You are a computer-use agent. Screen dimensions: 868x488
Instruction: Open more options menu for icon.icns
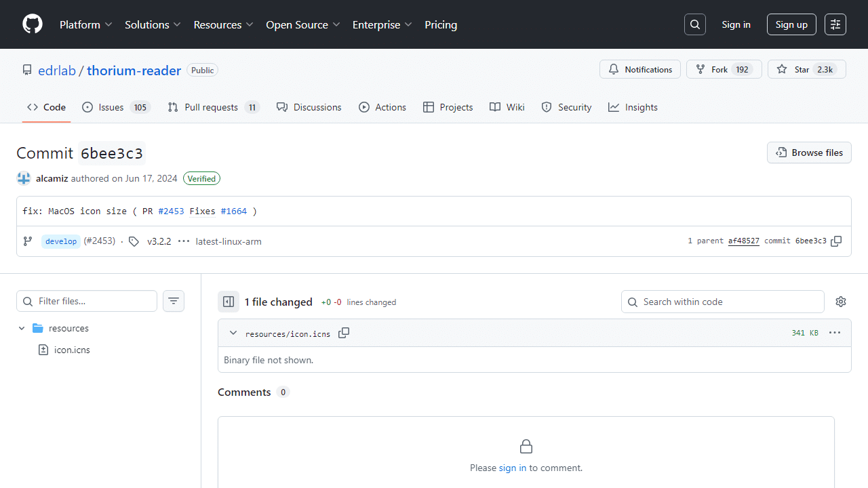coord(835,333)
